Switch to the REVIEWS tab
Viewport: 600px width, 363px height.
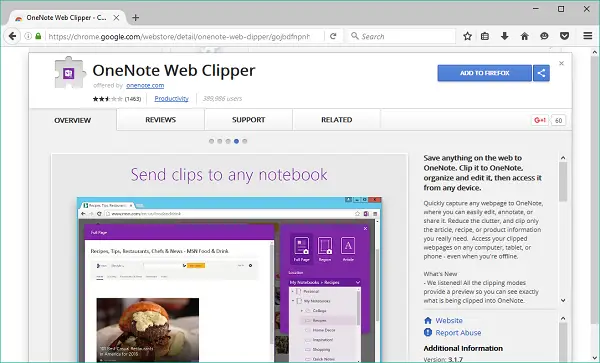point(161,120)
